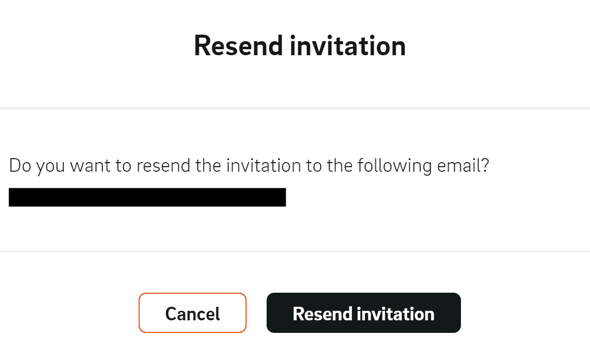The image size is (590, 364).
Task: Click the divider line below the heading
Action: pos(295,108)
